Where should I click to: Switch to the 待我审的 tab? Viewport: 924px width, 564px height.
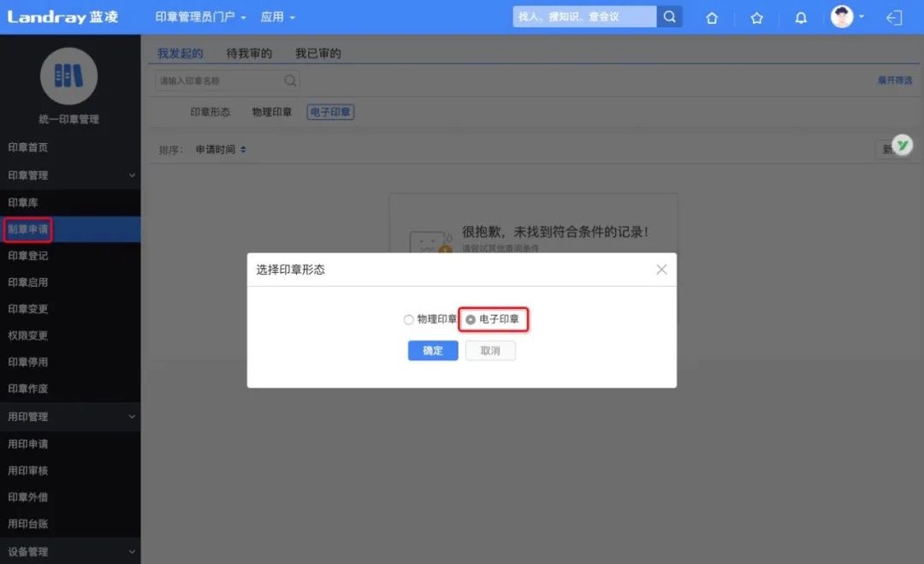click(248, 52)
